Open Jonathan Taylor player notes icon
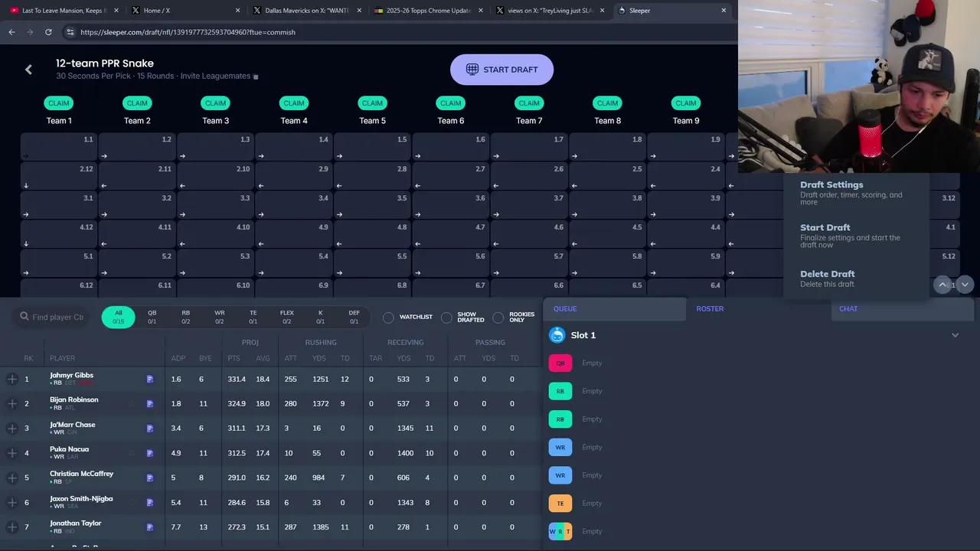This screenshot has height=551, width=980. click(150, 527)
